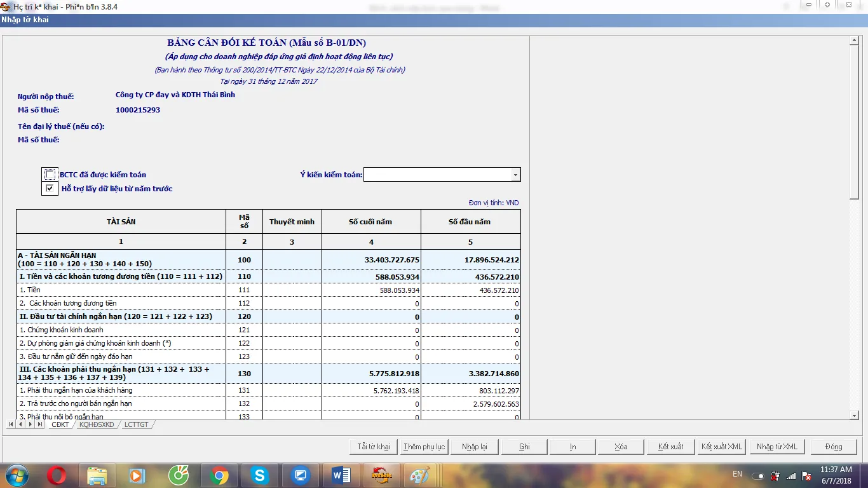Click the 'Thuyết minh' column header
Image resolution: width=868 pixels, height=488 pixels.
(x=292, y=222)
